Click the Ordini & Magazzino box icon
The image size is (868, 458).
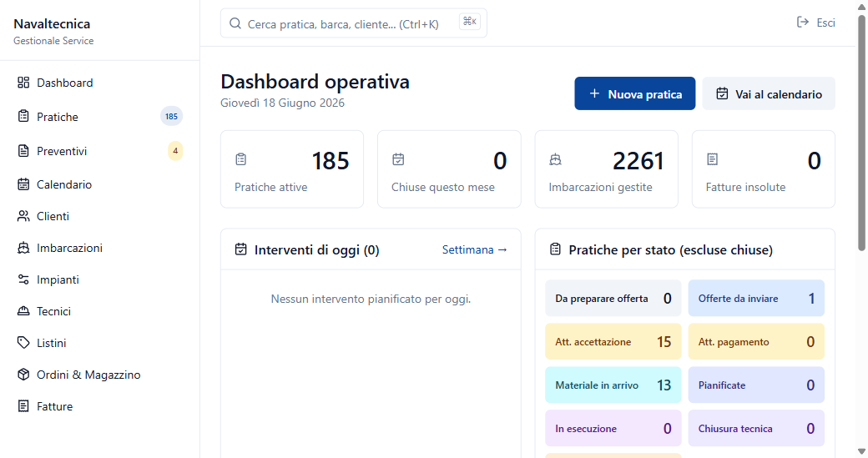23,375
